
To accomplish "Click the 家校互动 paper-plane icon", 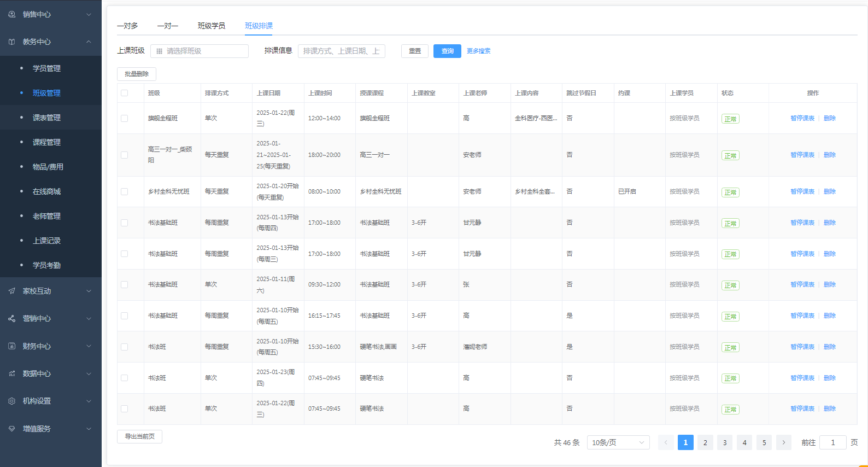I will (x=11, y=291).
